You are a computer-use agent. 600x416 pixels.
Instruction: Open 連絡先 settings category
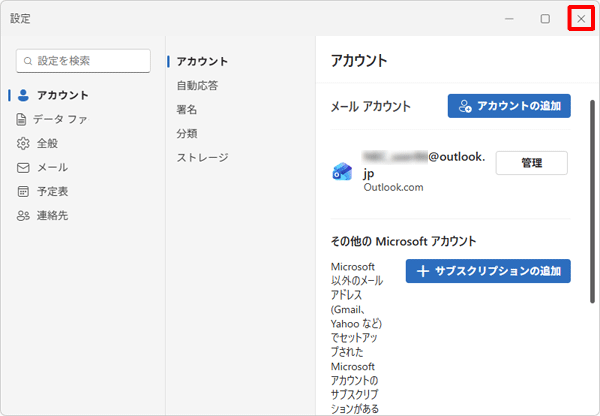pos(42,216)
